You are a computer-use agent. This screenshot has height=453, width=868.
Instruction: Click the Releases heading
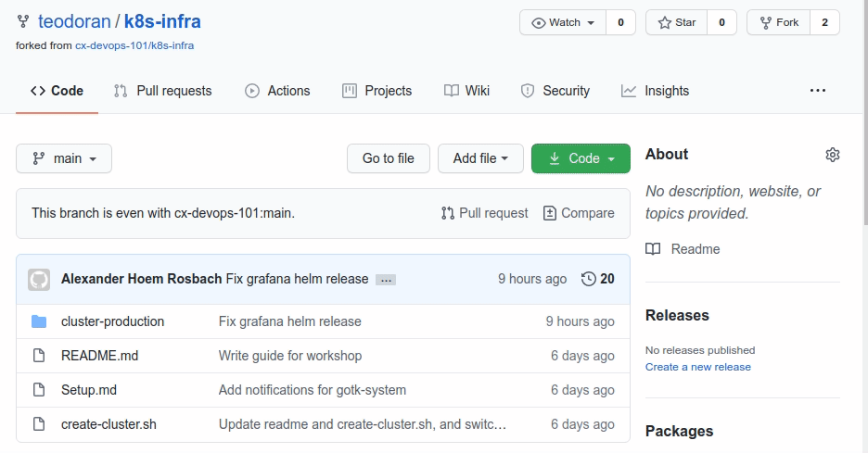[677, 315]
